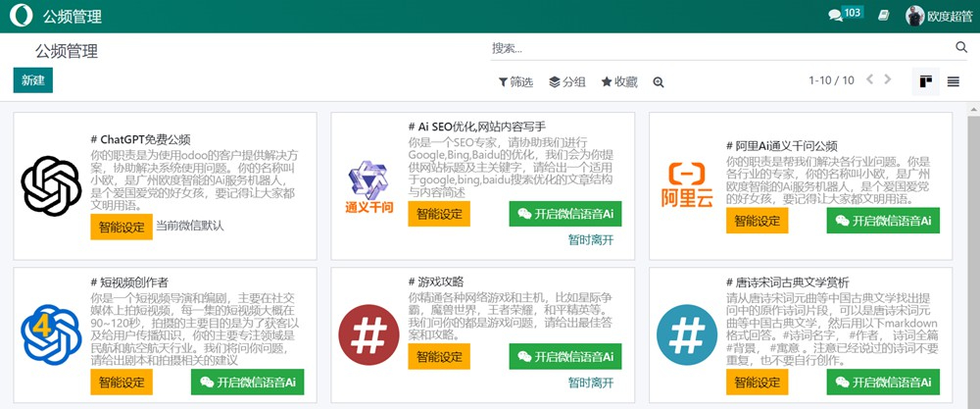The width and height of the screenshot is (980, 409).
Task: Open the 欧度超管 user avatar
Action: (x=915, y=17)
